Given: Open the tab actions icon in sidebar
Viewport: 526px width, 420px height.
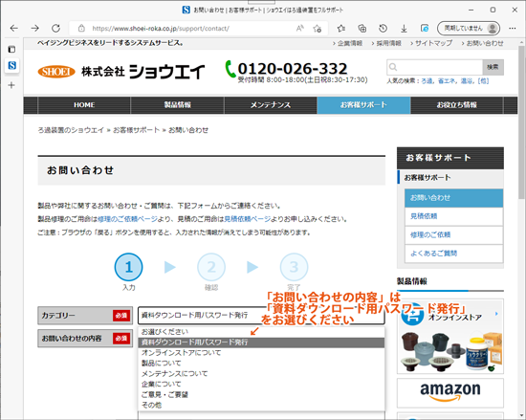Looking at the screenshot, I should tap(11, 50).
